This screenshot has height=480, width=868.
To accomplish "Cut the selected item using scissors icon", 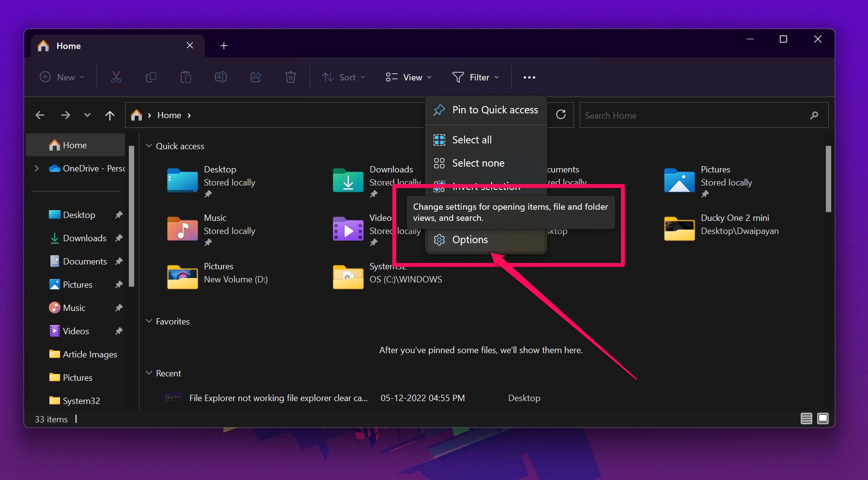I will (x=116, y=77).
